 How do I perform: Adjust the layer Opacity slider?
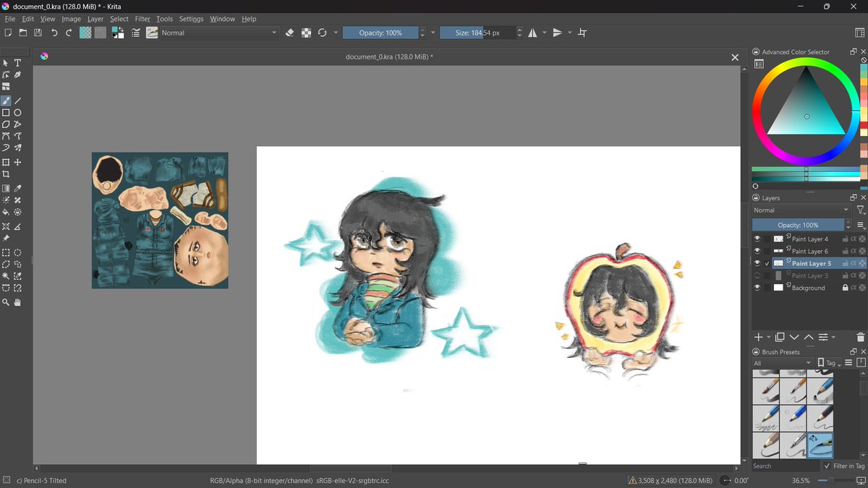(798, 225)
